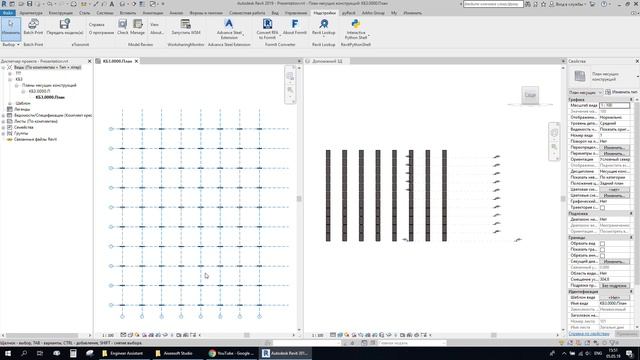Expand the Ведомости/Спецификации node
640x360 pixels.
click(x=3, y=116)
